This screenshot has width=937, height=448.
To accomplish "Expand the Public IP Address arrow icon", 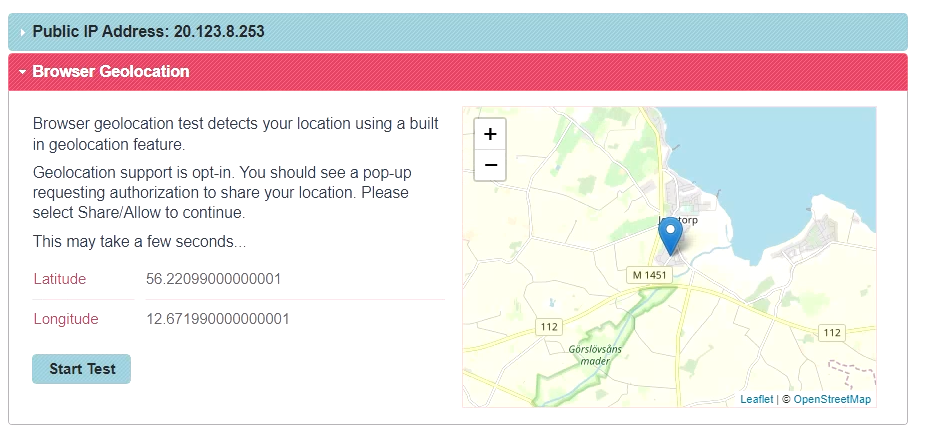I will point(22,32).
